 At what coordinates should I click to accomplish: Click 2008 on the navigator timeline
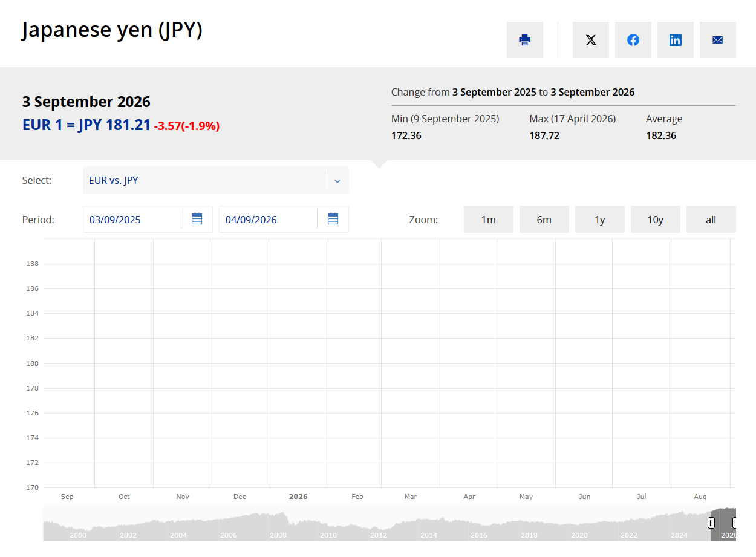278,535
